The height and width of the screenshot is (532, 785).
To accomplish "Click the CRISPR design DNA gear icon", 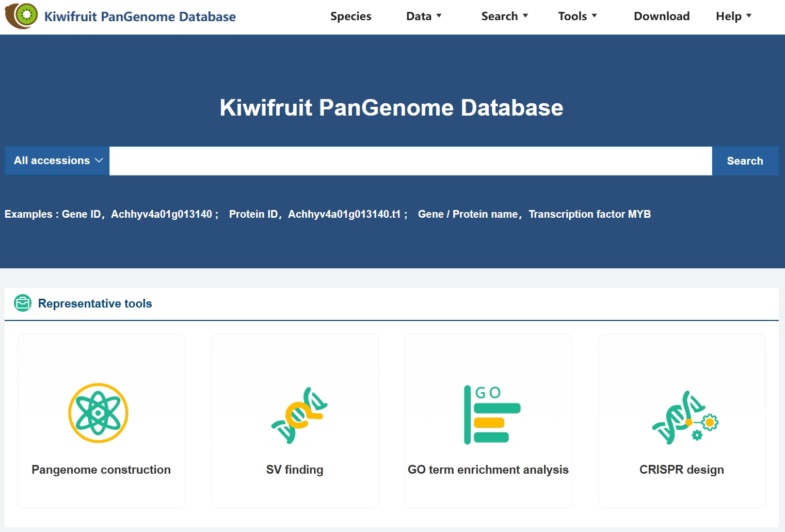I will (684, 417).
